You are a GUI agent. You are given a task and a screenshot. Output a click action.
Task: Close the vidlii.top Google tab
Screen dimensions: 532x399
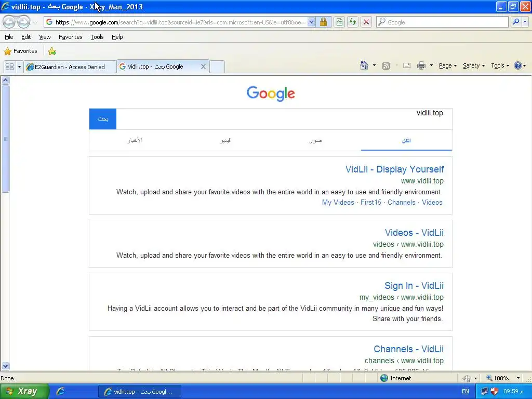[203, 66]
